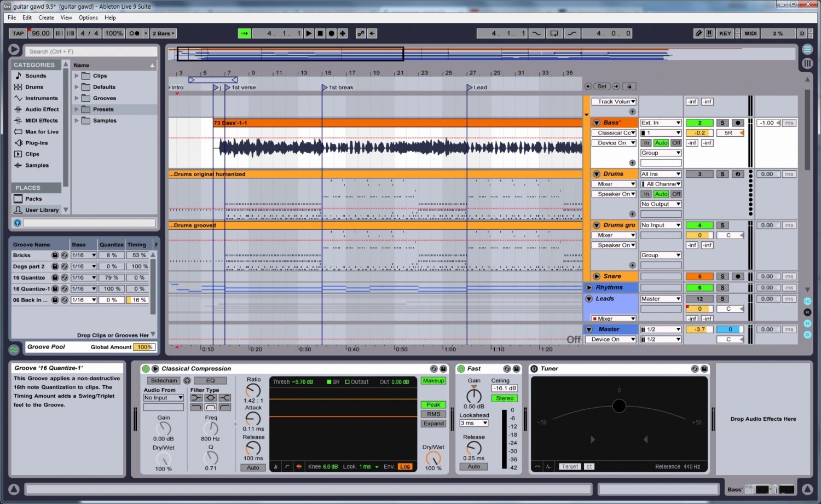This screenshot has height=504, width=821.
Task: Click the 1st break locator marker
Action: 324,88
